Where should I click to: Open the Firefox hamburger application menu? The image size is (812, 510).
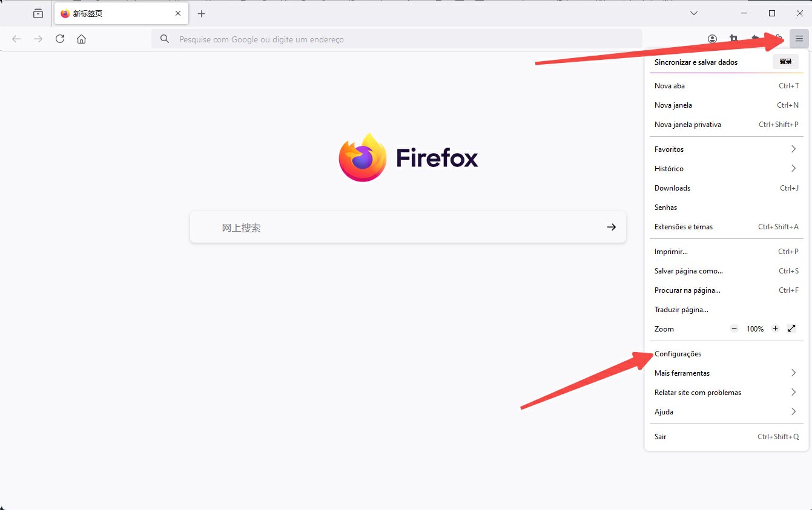[799, 39]
